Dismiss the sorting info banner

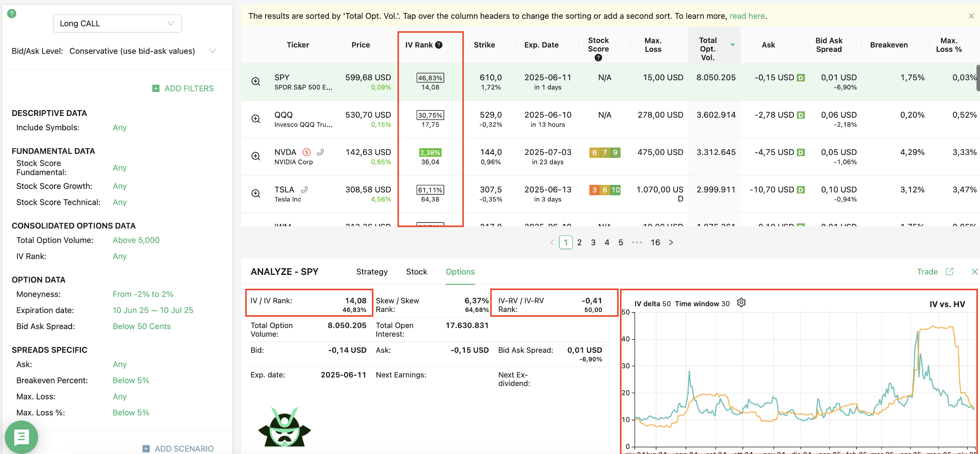pos(971,16)
